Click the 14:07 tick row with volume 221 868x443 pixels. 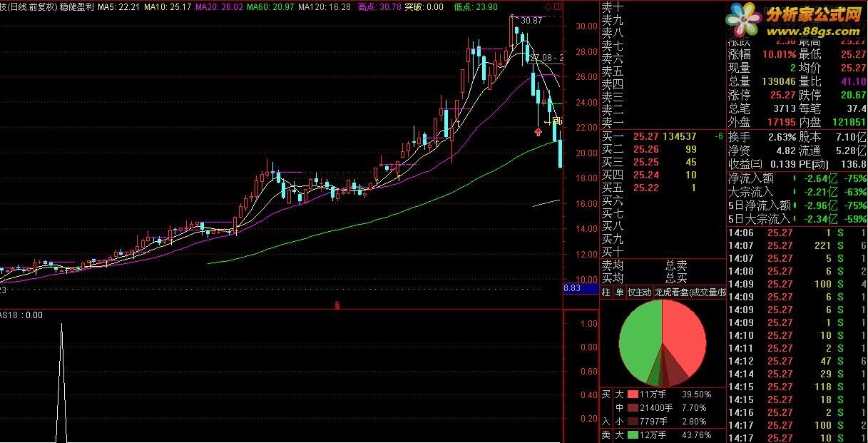point(797,245)
